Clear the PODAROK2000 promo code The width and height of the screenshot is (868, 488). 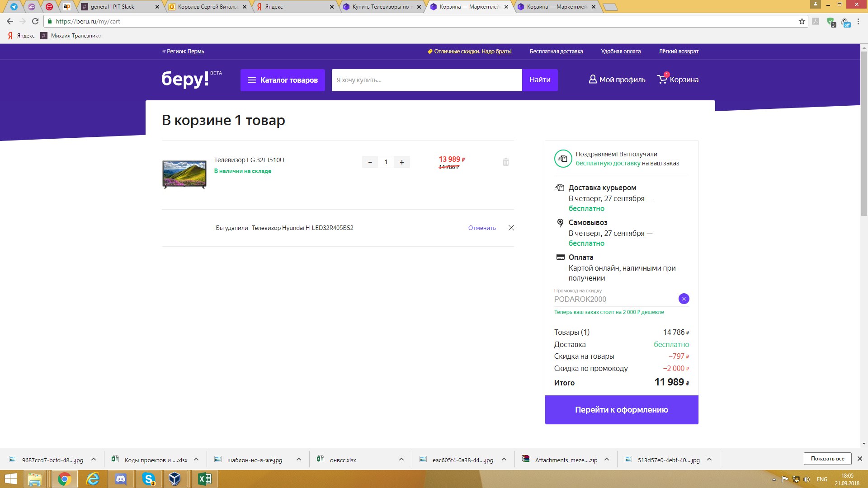tap(684, 299)
